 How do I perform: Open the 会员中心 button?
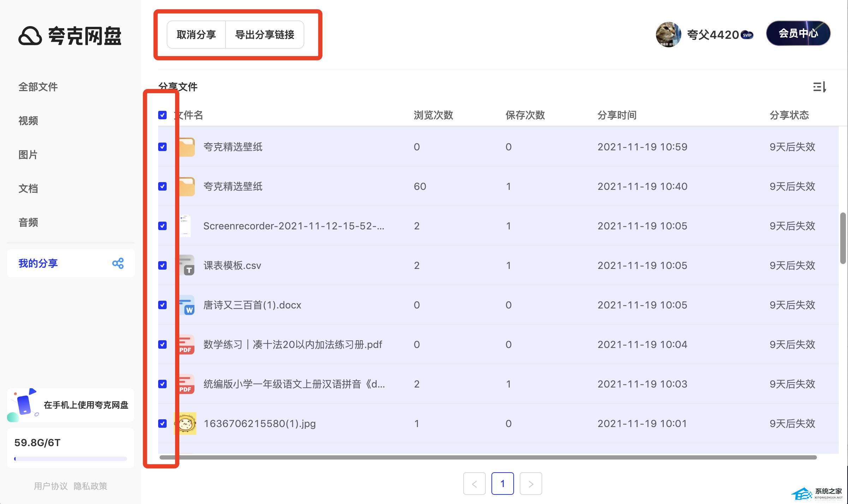pyautogui.click(x=798, y=33)
